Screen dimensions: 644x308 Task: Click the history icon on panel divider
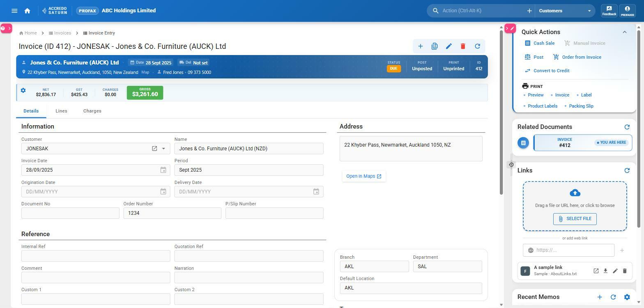(511, 165)
